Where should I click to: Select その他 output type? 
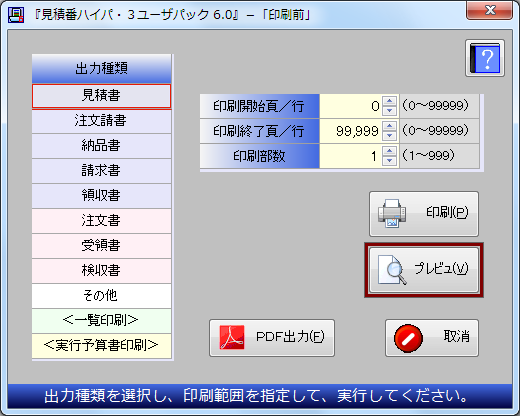(x=101, y=296)
